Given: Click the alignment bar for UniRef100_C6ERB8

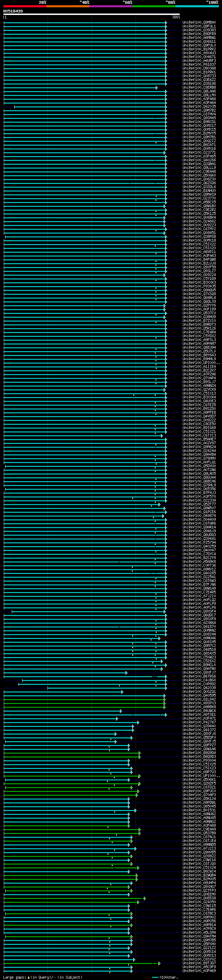Looking at the screenshot, I should click(x=80, y=88).
